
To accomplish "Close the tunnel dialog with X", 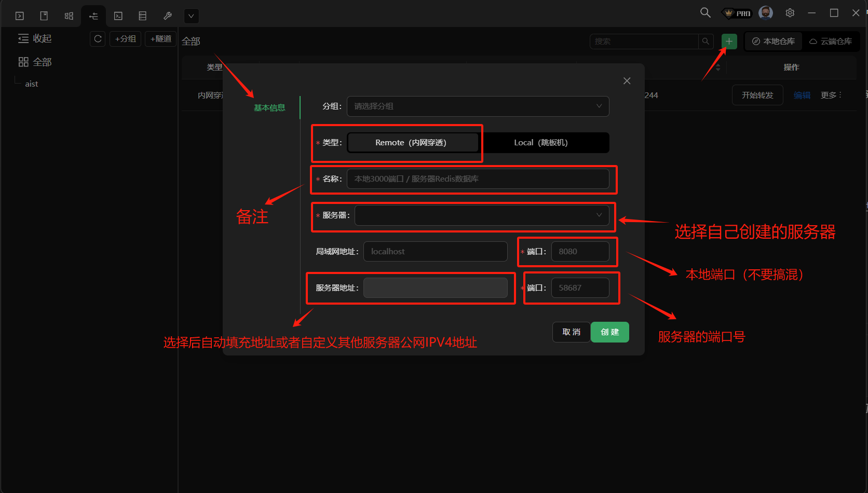I will 627,81.
